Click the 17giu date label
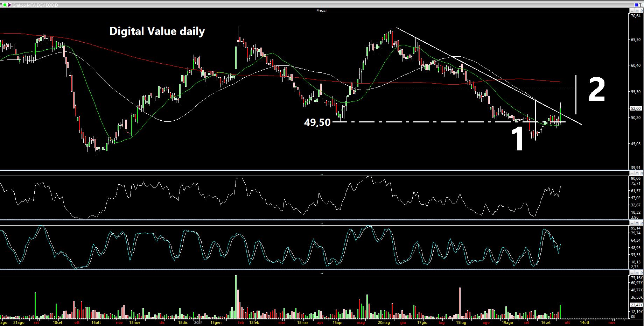The image size is (644, 326). coord(422,323)
